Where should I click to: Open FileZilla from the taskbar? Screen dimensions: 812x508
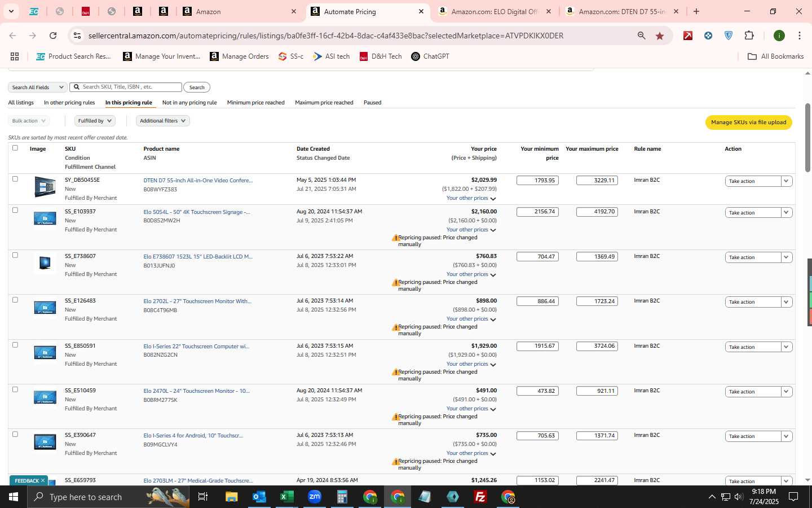tap(480, 497)
